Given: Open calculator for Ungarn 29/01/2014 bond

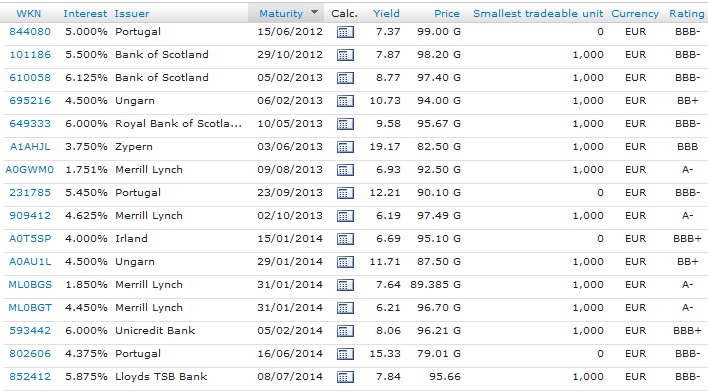Looking at the screenshot, I should pyautogui.click(x=345, y=262).
